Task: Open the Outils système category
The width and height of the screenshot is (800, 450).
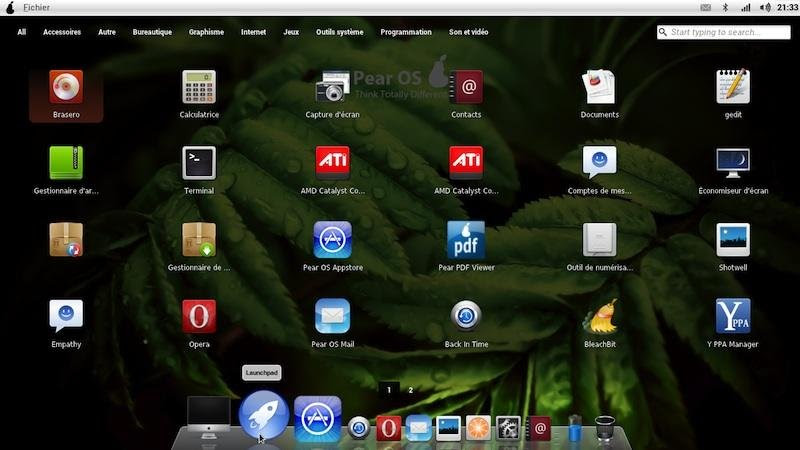Action: (x=339, y=32)
